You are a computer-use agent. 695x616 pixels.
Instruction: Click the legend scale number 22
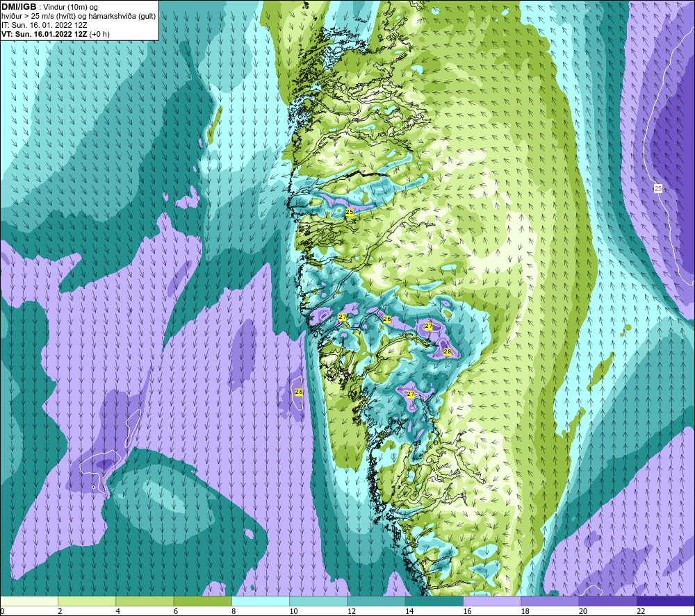coord(641,611)
